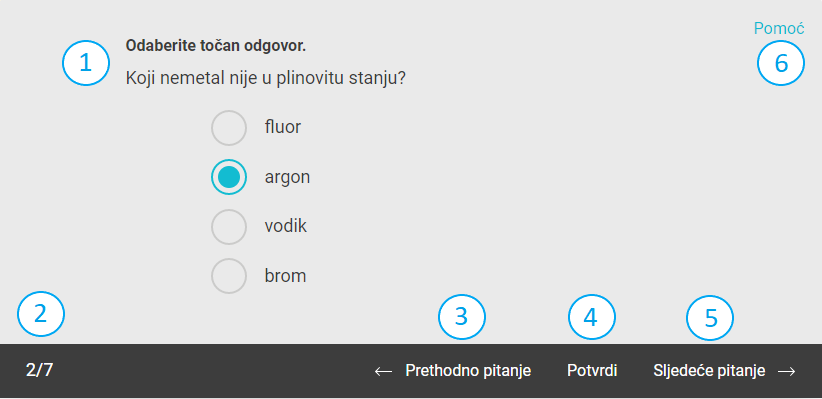Click the numbered circle marker 5

710,317
